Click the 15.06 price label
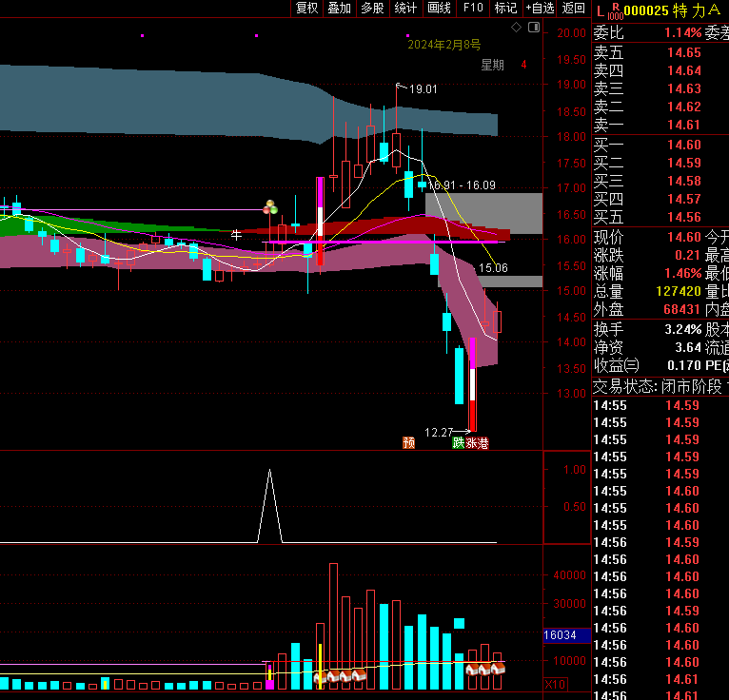This screenshot has width=729, height=700. [x=493, y=268]
